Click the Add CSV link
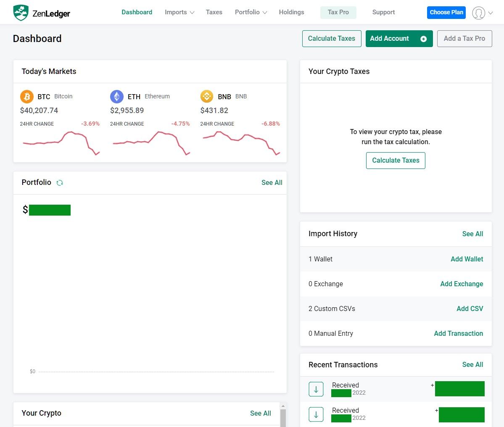Viewport: 504px width, 427px height. click(x=470, y=308)
